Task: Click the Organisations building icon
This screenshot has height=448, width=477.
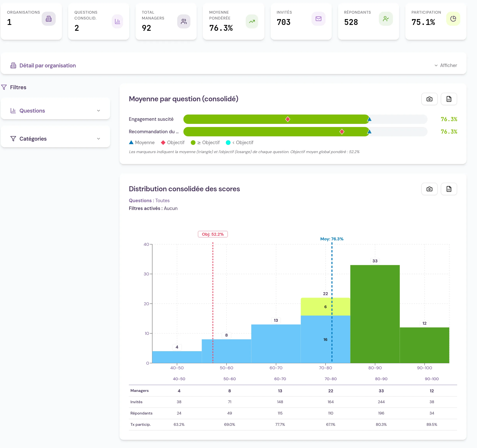Action: point(49,19)
